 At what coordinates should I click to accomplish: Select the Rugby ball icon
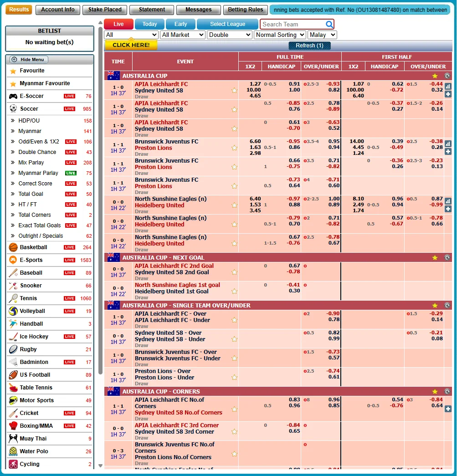tap(13, 349)
